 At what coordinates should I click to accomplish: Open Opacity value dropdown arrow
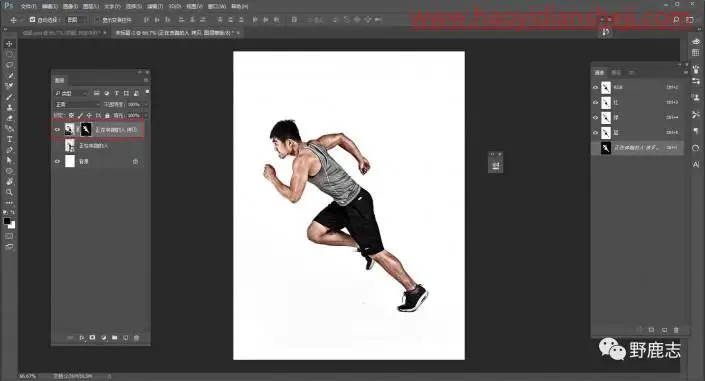(145, 104)
